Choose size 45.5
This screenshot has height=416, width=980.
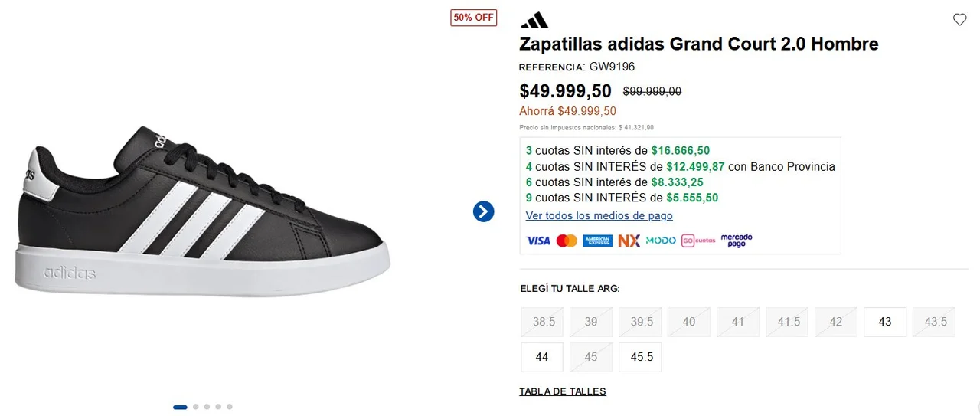tap(640, 357)
